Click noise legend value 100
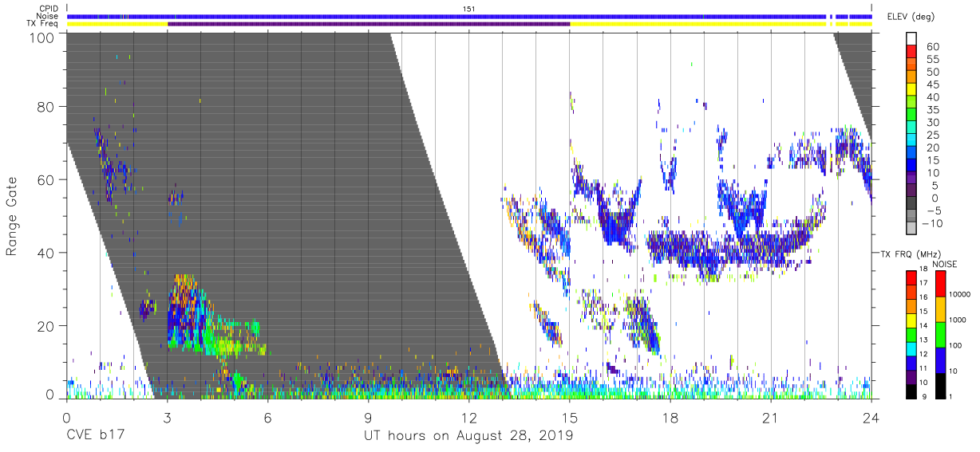The width and height of the screenshot is (980, 452). (955, 346)
